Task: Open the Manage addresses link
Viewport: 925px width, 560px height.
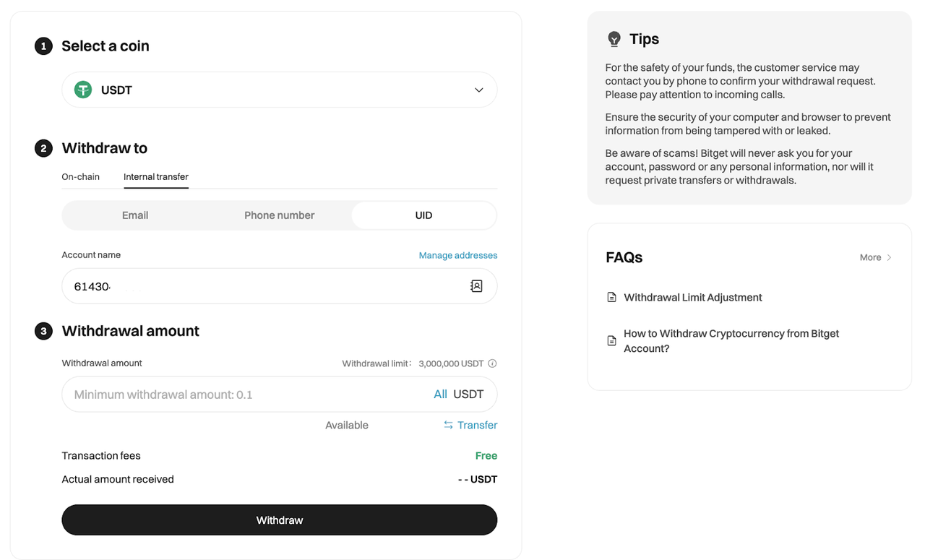Action: tap(458, 255)
